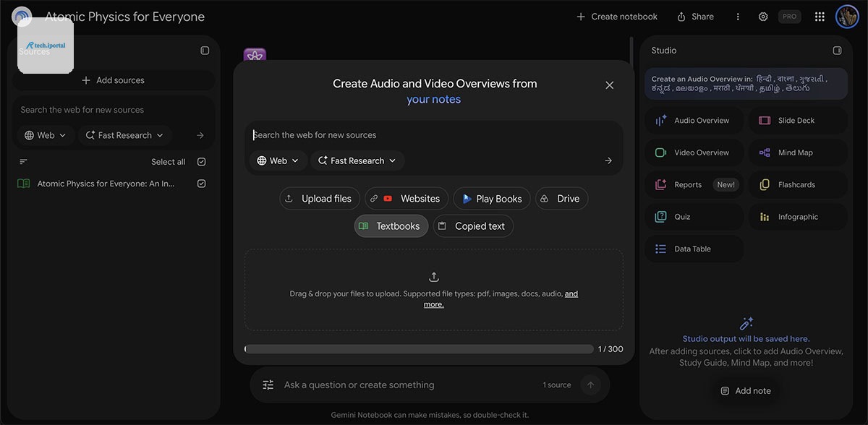Generate an Audio Overview
Image resolution: width=868 pixels, height=425 pixels.
click(x=694, y=121)
